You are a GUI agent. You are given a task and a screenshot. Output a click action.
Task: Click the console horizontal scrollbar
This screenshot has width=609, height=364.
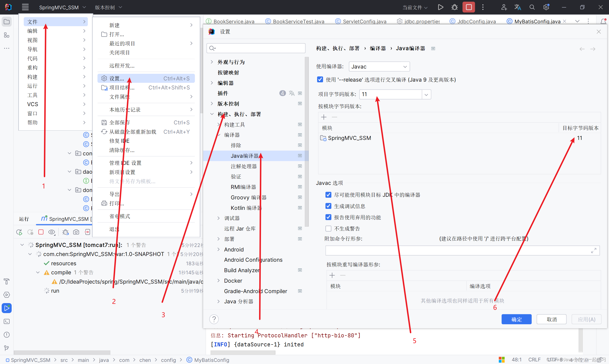(243, 353)
